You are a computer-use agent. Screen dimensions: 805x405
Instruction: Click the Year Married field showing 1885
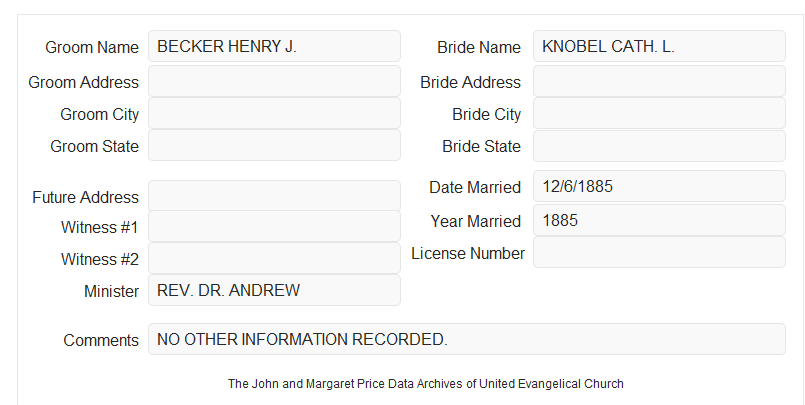tap(659, 220)
